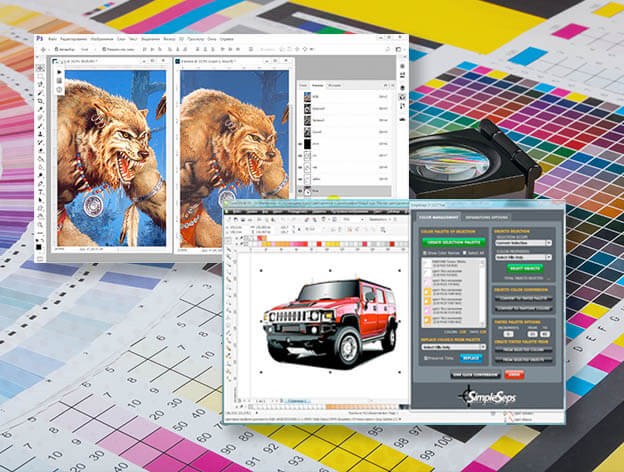Open the workspace switcher icon in Photoshop

[398, 49]
